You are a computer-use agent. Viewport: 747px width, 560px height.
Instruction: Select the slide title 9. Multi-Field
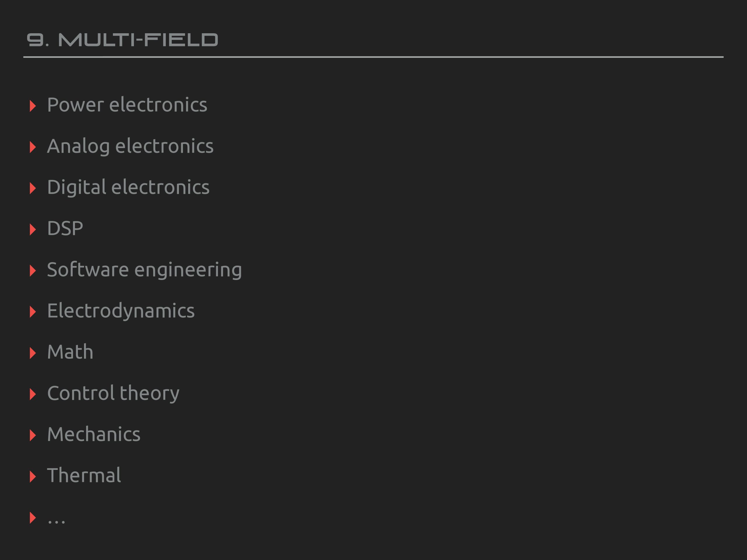pos(122,40)
